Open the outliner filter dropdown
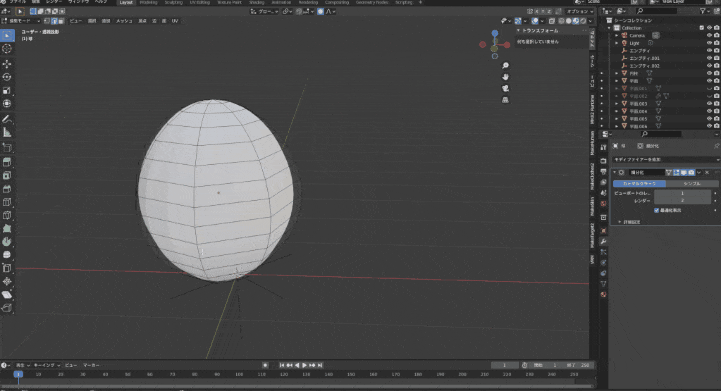721x391 pixels. point(704,11)
